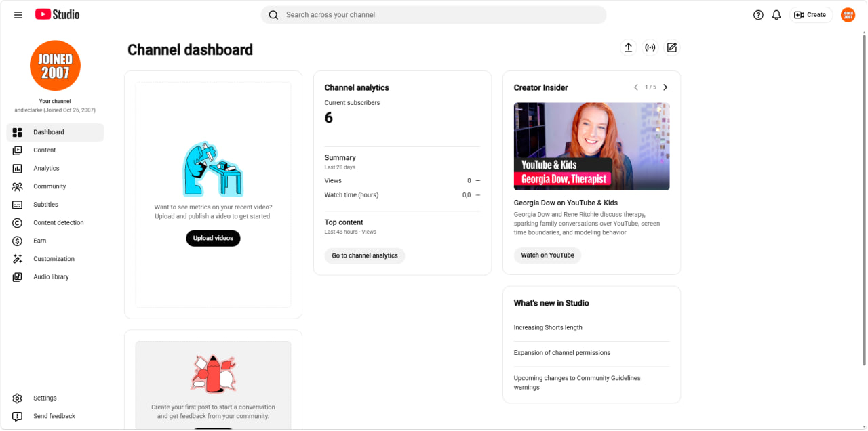The height and width of the screenshot is (431, 868).
Task: Click the Top content heading
Action: (x=344, y=222)
